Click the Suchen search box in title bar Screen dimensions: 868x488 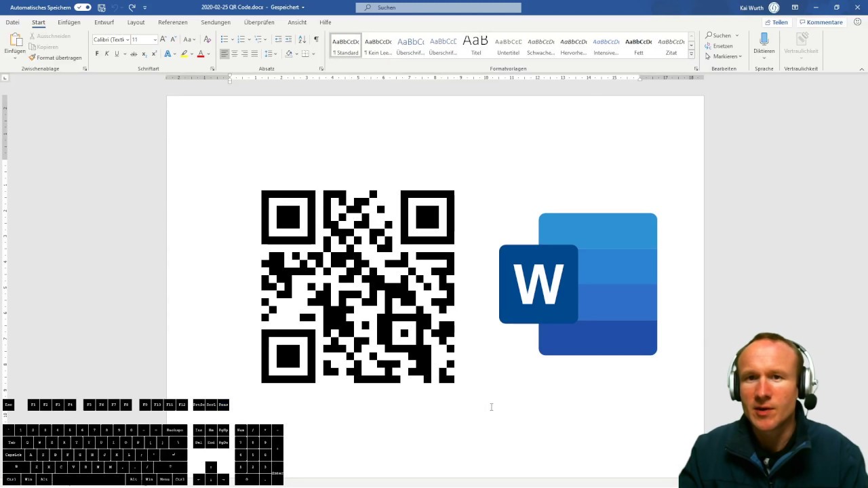tap(439, 7)
